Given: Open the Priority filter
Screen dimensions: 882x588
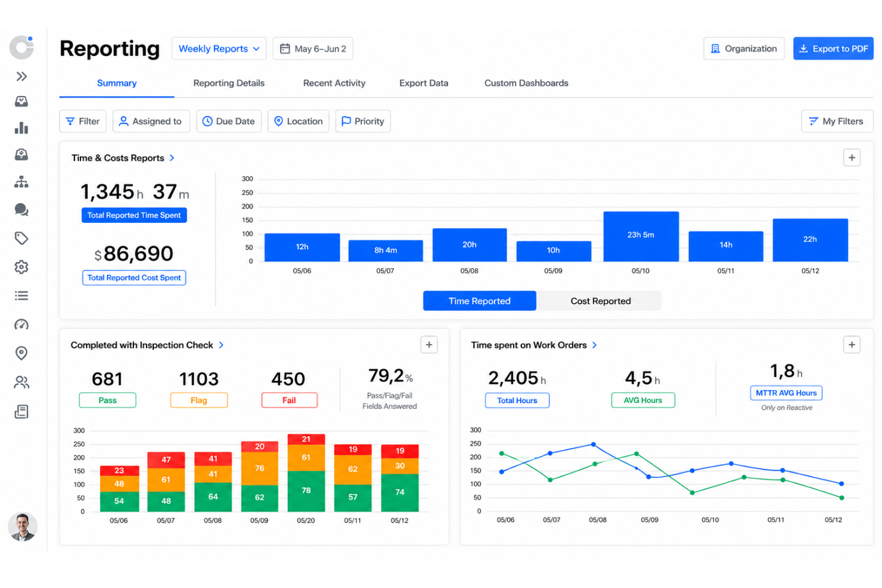Looking at the screenshot, I should click(x=363, y=121).
